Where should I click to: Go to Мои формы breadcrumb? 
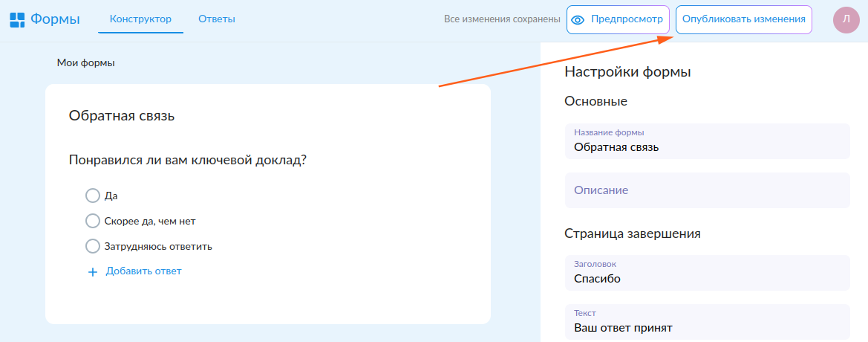pos(86,63)
